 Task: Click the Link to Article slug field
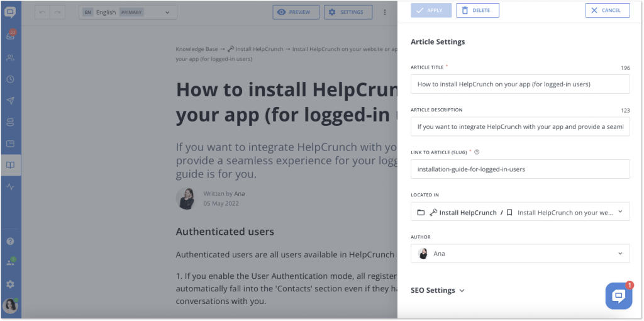[x=520, y=169]
